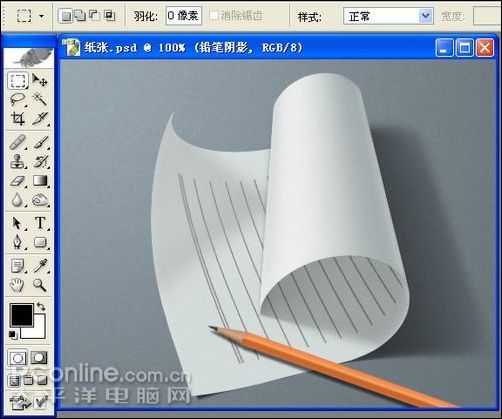Image resolution: width=502 pixels, height=419 pixels.
Task: Minimize the 纸张.psd document window
Action: tap(444, 48)
